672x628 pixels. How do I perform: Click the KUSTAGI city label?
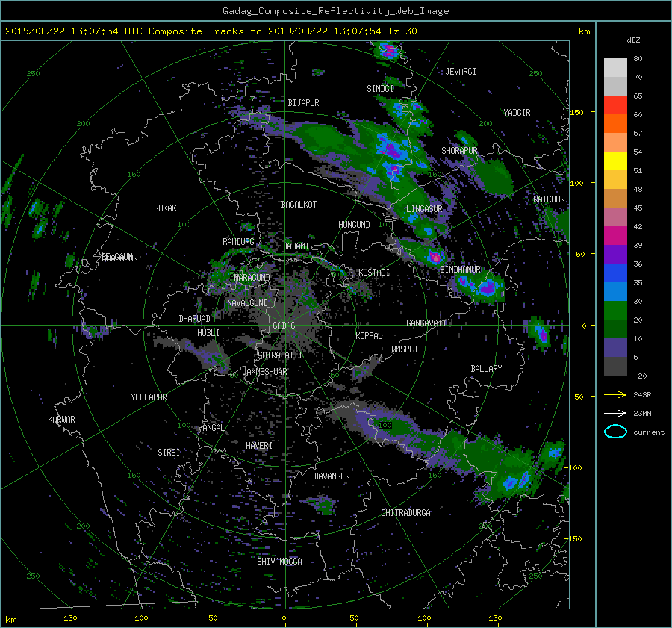click(x=374, y=273)
